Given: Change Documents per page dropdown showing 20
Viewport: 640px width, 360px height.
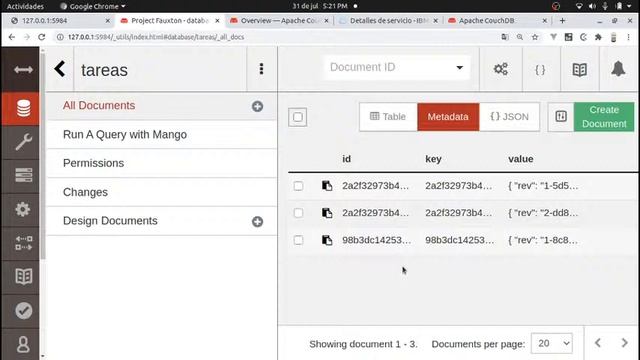Looking at the screenshot, I should [552, 343].
